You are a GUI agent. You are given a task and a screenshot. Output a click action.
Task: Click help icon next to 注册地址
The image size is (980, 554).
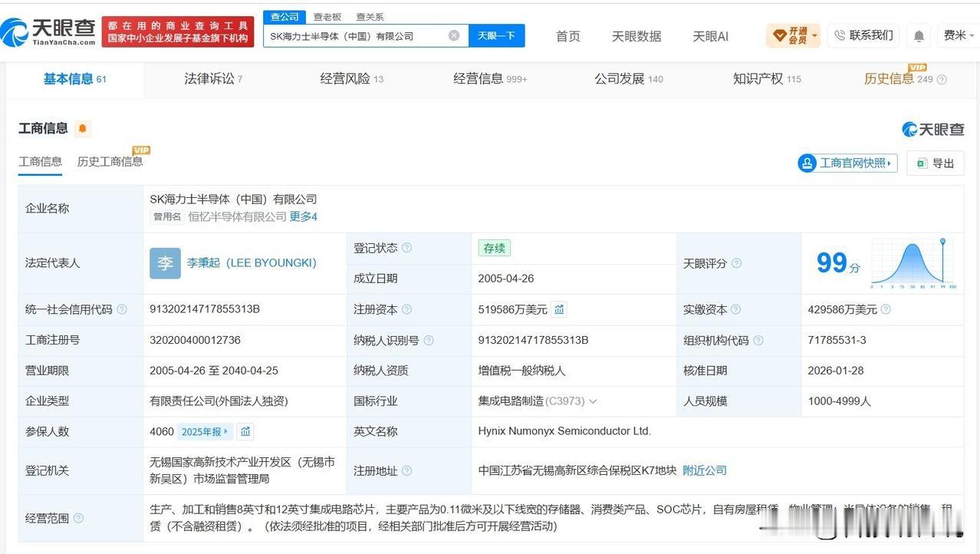coord(406,470)
